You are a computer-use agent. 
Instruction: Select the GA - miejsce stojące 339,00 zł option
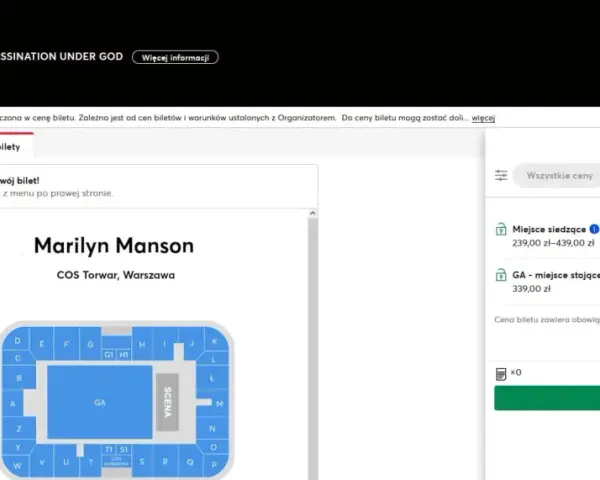548,282
